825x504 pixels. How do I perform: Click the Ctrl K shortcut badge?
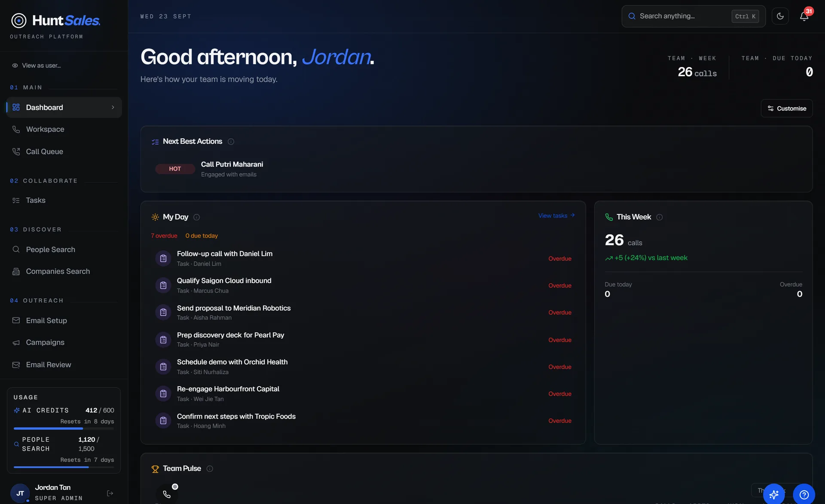point(745,16)
